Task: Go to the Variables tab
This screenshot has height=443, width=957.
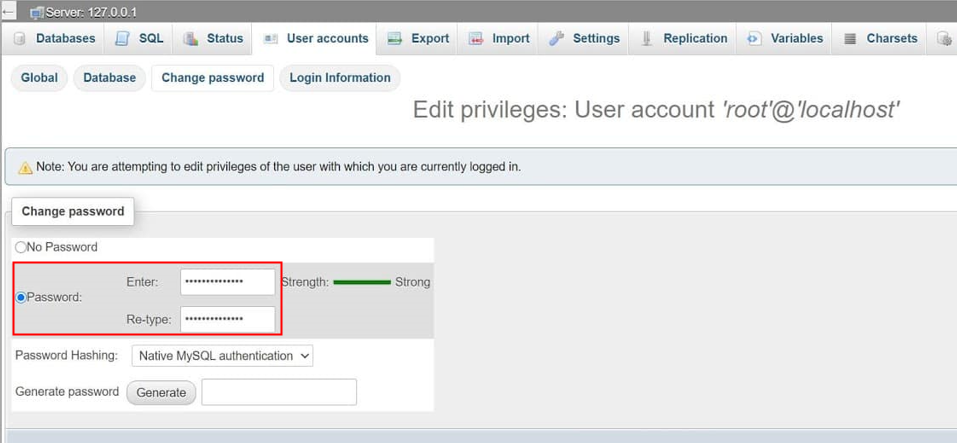Action: pyautogui.click(x=785, y=38)
